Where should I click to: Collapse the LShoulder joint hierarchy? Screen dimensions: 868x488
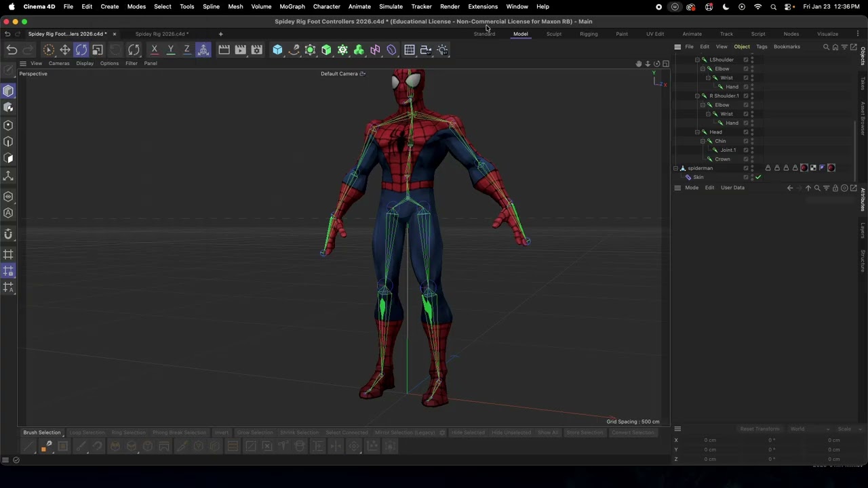click(697, 60)
